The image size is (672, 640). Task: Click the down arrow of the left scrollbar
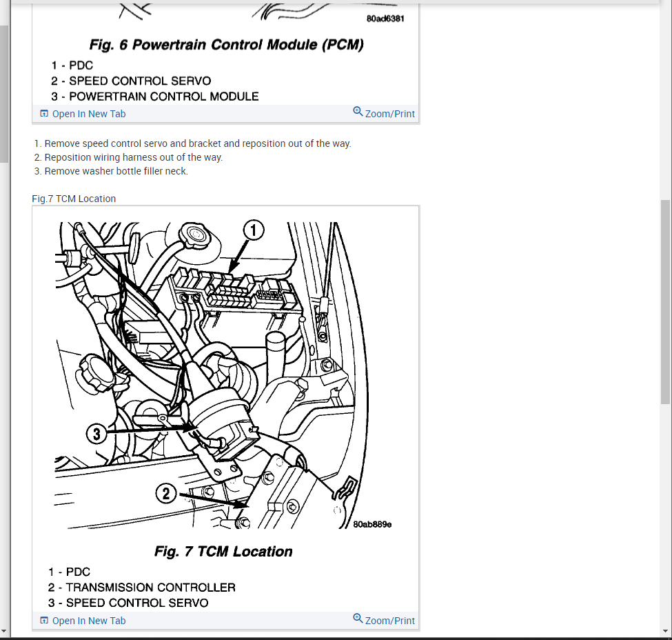pyautogui.click(x=4, y=631)
